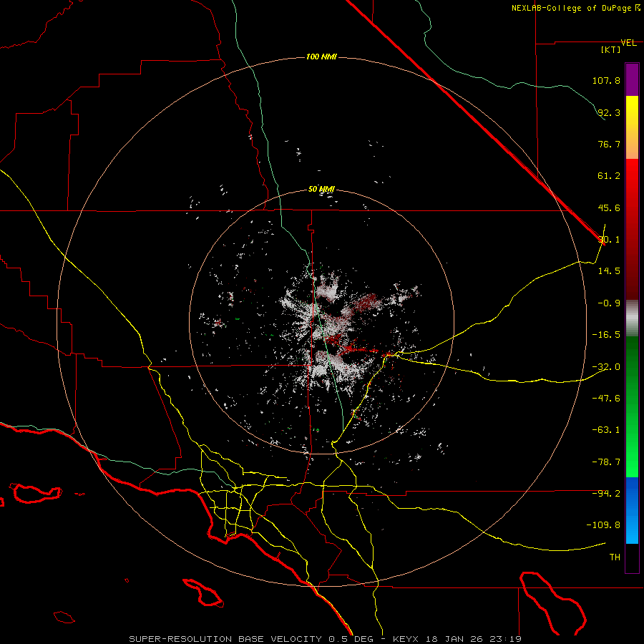The image size is (644, 644).
Task: Click the -94.2 velocity legend value
Action: coord(606,494)
